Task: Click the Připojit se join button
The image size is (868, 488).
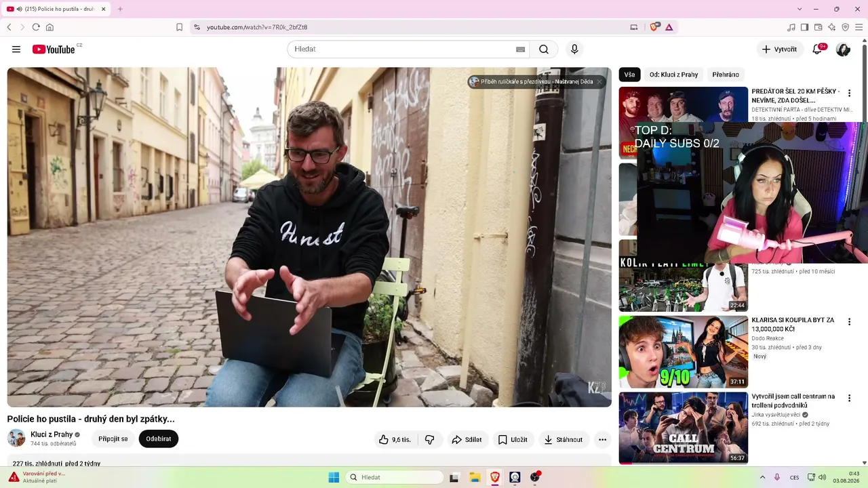Action: [113, 439]
